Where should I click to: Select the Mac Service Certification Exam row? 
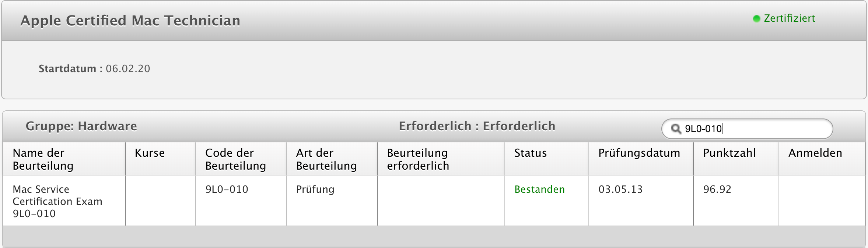57,201
